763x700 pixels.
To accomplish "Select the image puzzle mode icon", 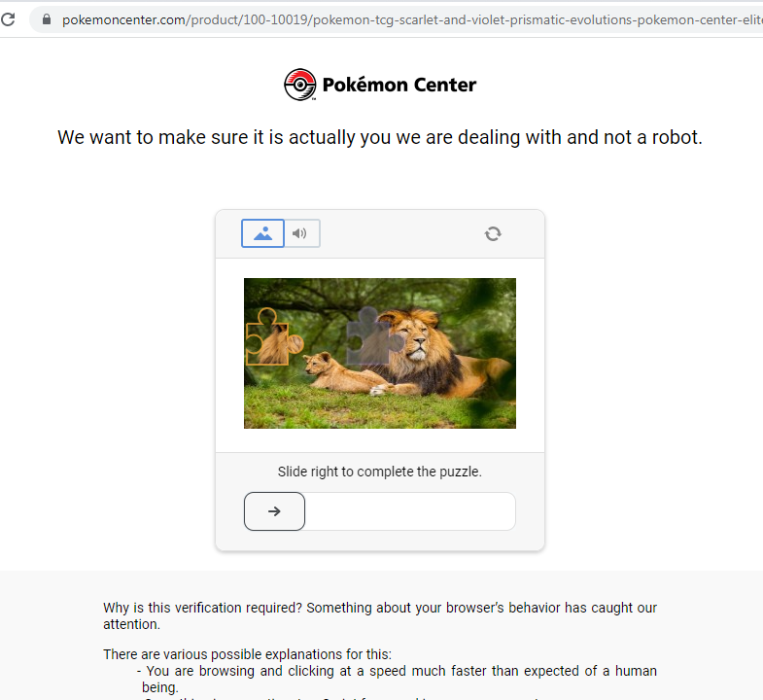I will (x=262, y=233).
